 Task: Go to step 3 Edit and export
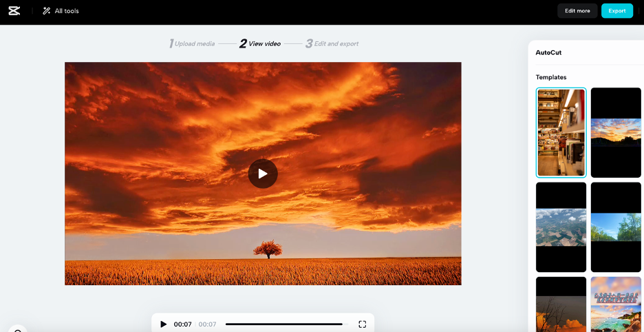coord(332,43)
